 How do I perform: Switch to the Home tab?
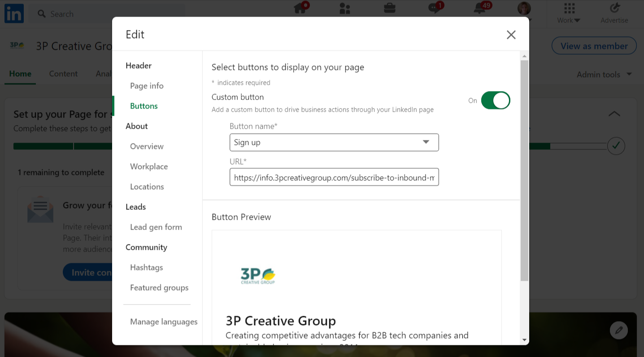(20, 74)
